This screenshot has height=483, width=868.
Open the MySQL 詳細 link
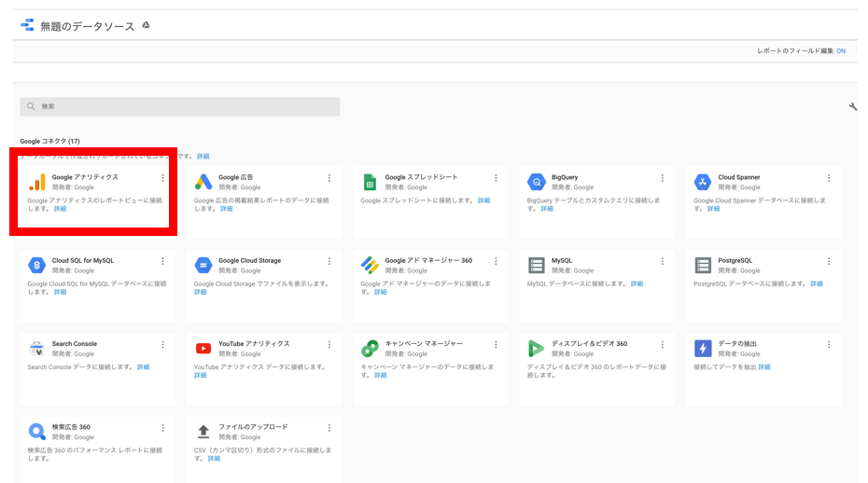coord(637,283)
